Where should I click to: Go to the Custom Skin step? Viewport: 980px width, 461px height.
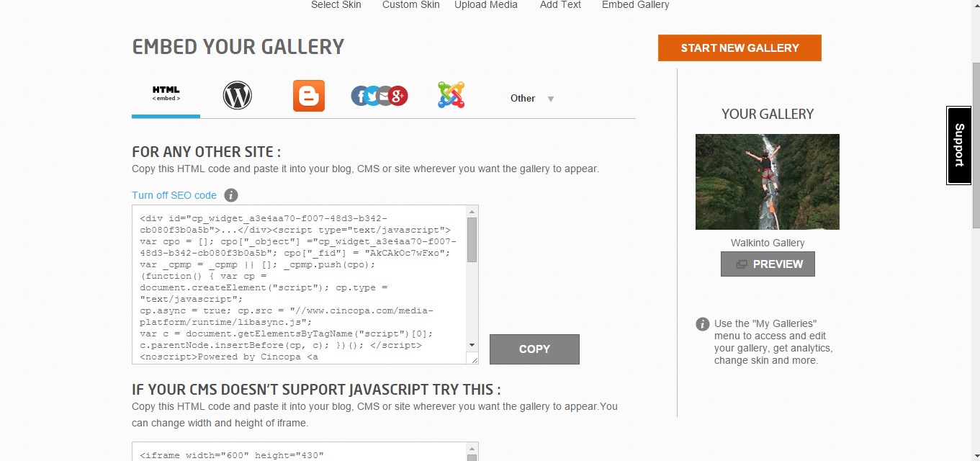[x=411, y=5]
